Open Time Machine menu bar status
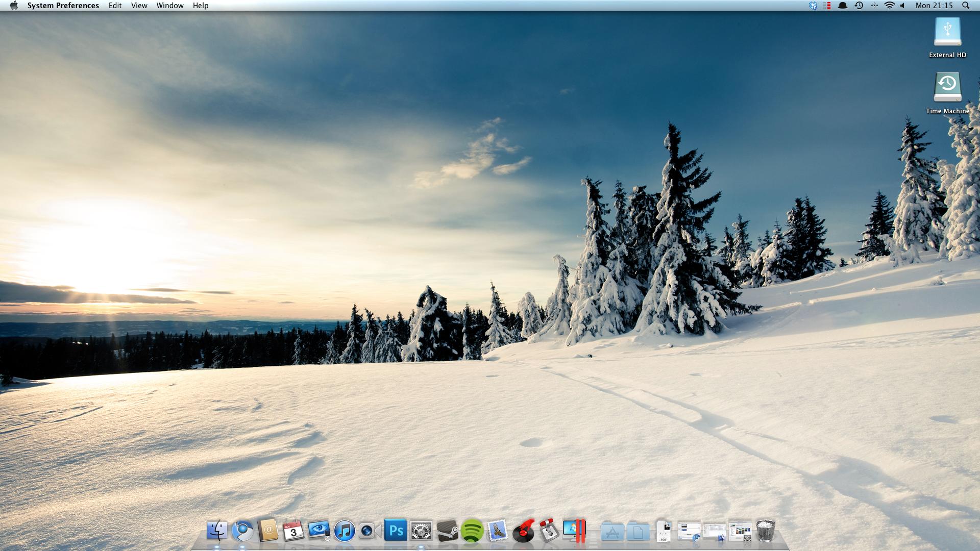This screenshot has height=551, width=980. (x=859, y=6)
